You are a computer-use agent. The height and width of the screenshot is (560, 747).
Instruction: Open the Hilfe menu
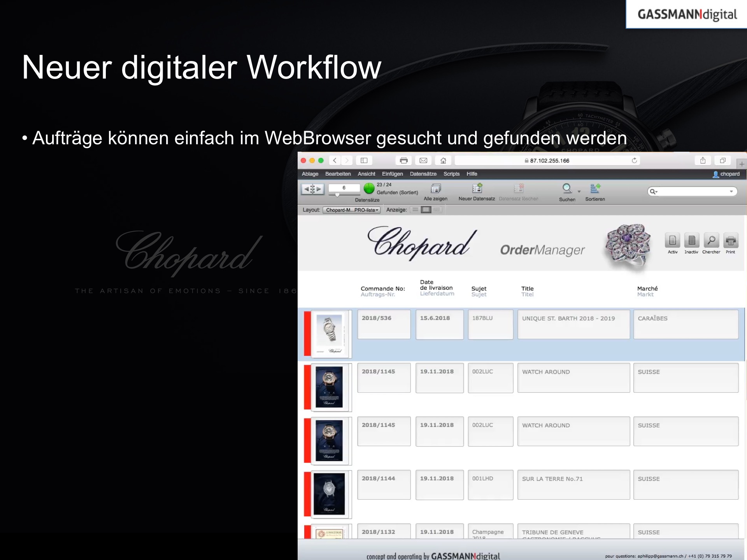coord(472,174)
